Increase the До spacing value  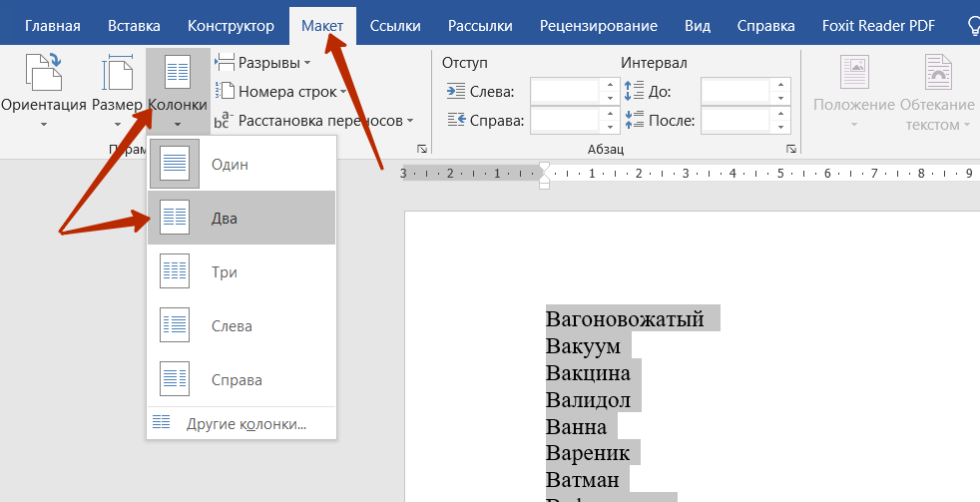click(780, 85)
